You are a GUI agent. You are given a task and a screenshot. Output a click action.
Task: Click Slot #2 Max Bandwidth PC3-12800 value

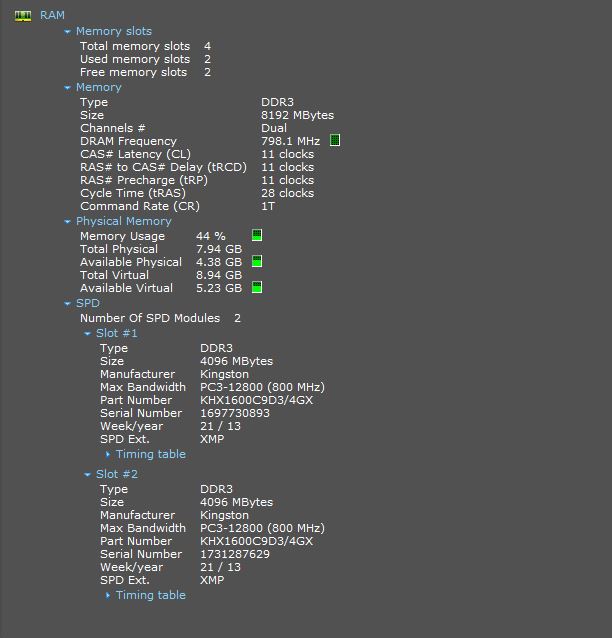click(262, 529)
